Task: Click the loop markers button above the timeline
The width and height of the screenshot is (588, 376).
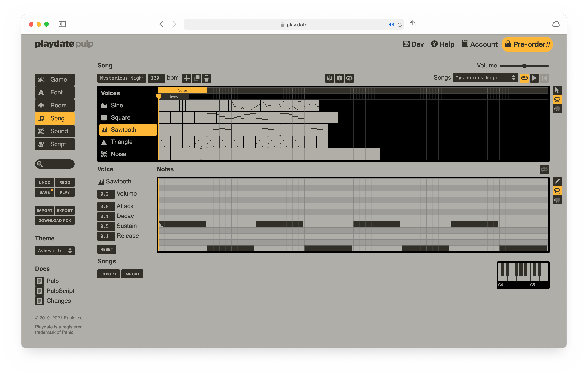Action: (349, 78)
